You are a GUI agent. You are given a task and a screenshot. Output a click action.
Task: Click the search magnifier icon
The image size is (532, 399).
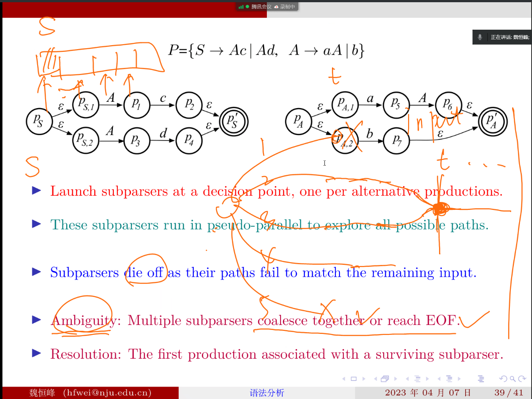pos(512,379)
